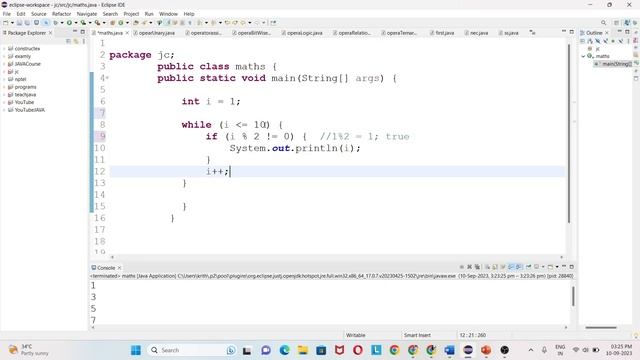This screenshot has height=360, width=640.
Task: Click the Collapse All icon in Package Explorer
Action: pyautogui.click(x=68, y=41)
